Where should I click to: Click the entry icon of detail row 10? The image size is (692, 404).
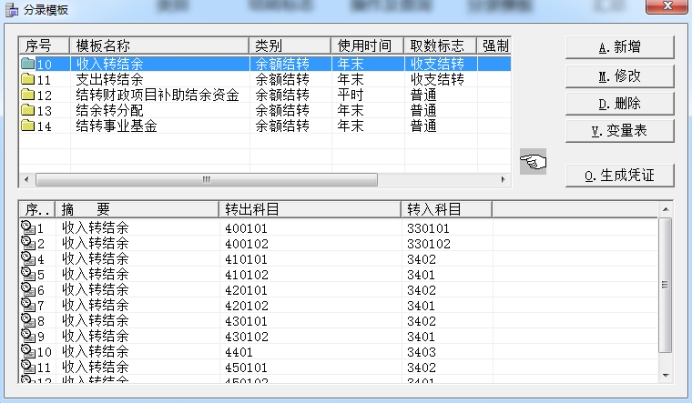pos(28,351)
